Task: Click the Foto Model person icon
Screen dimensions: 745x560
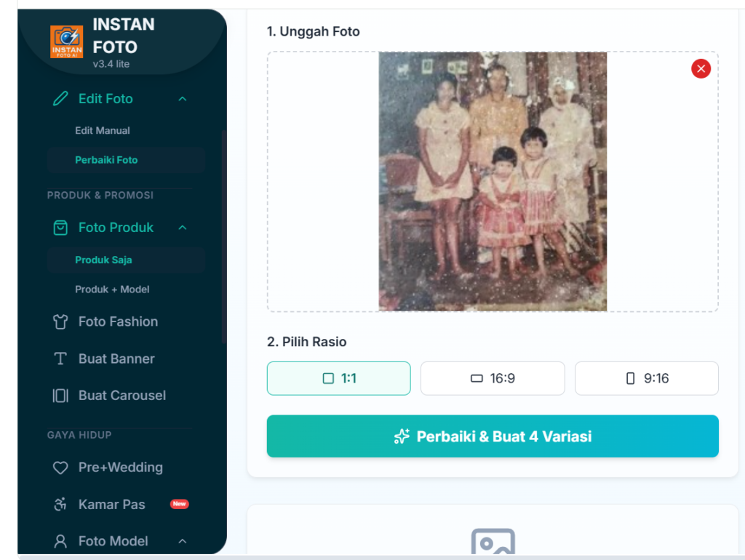Action: (60, 542)
